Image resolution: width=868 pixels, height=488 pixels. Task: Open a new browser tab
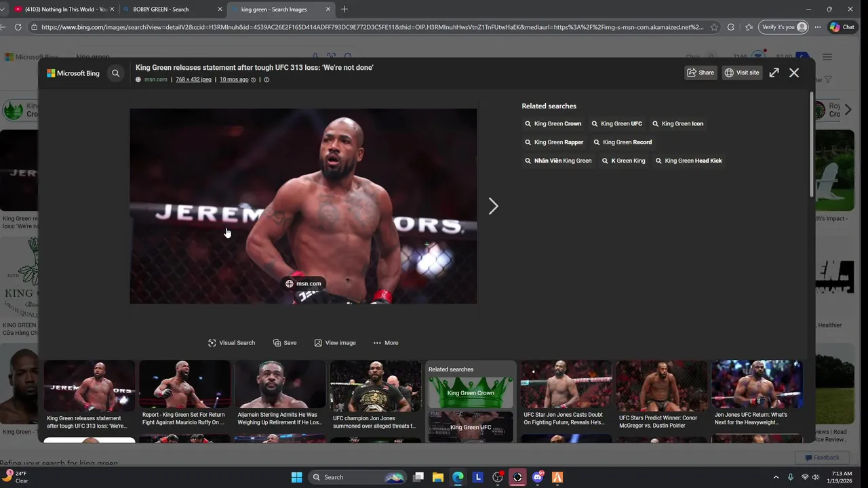(344, 9)
